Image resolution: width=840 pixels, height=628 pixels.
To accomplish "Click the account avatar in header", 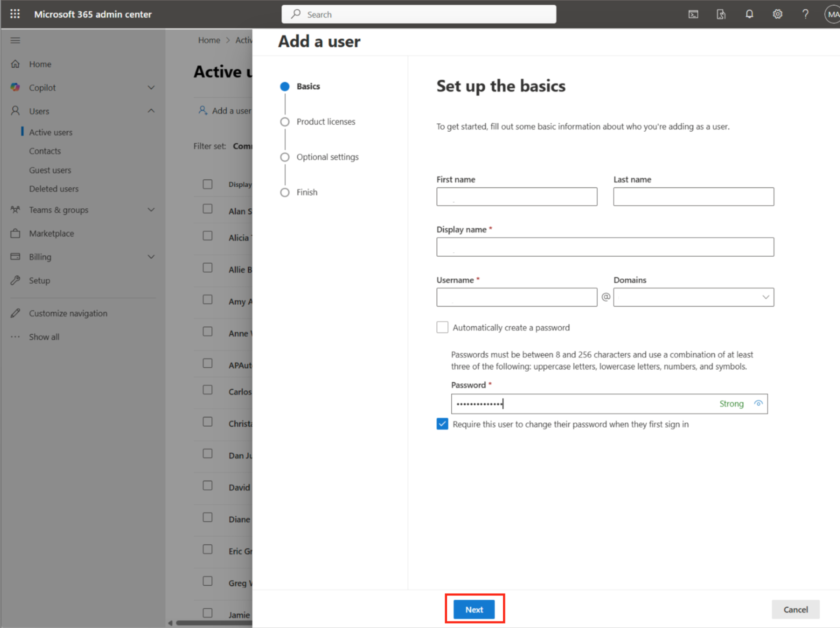I will [x=832, y=14].
